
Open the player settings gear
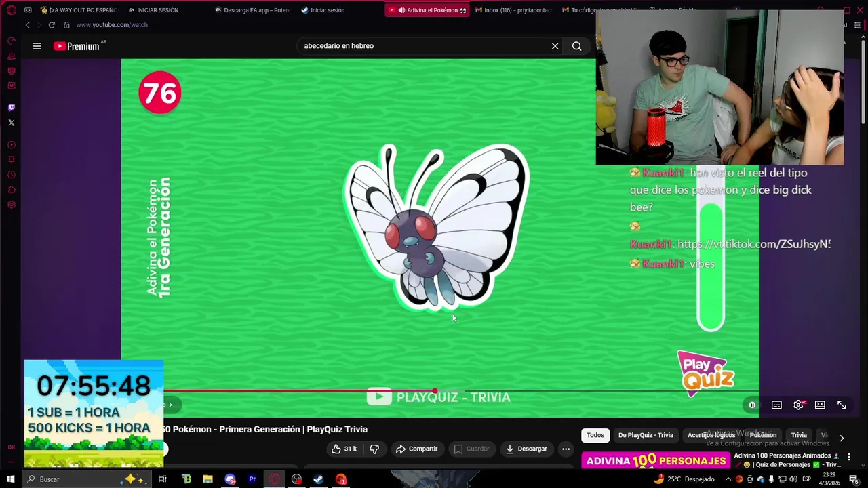click(798, 405)
